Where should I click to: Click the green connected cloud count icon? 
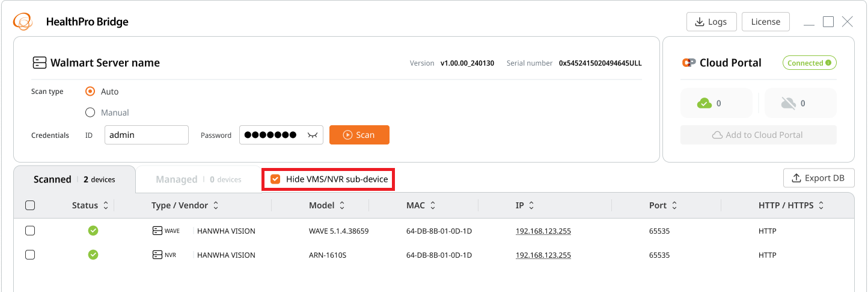coord(704,104)
